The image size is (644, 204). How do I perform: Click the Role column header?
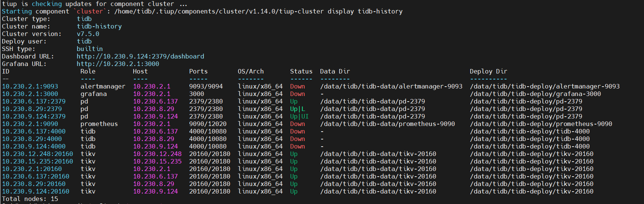[88, 71]
